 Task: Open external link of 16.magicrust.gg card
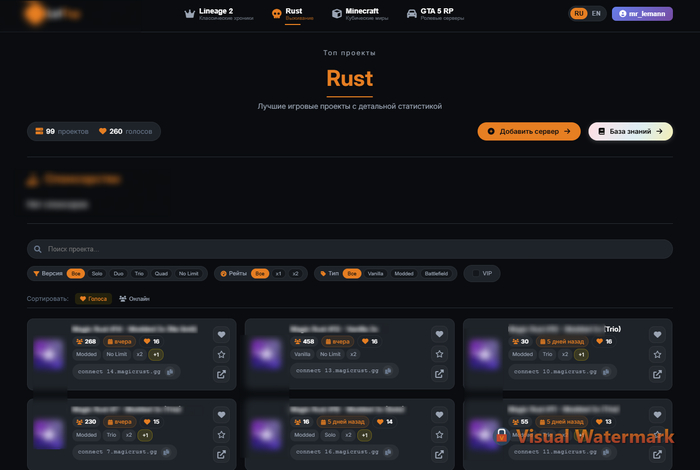coord(439,454)
